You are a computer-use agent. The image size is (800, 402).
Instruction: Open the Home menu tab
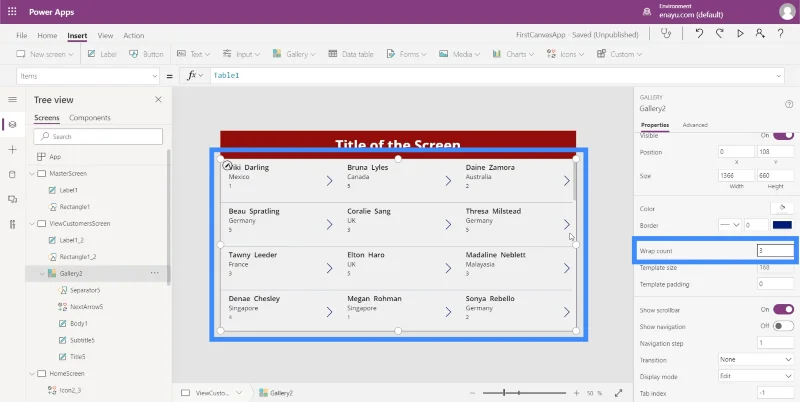(x=47, y=35)
